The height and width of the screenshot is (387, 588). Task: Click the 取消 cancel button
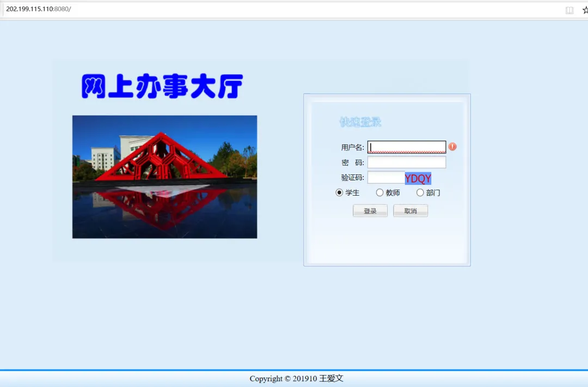(x=411, y=210)
